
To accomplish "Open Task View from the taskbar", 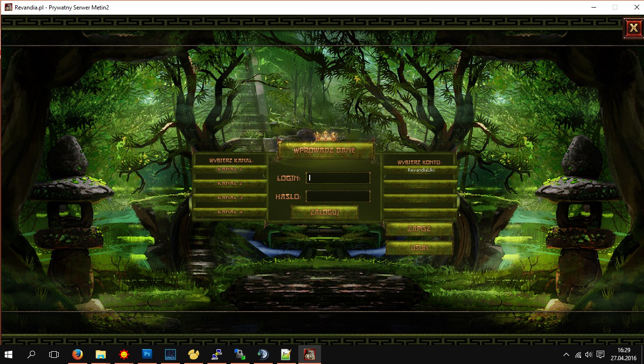I will pos(54,355).
